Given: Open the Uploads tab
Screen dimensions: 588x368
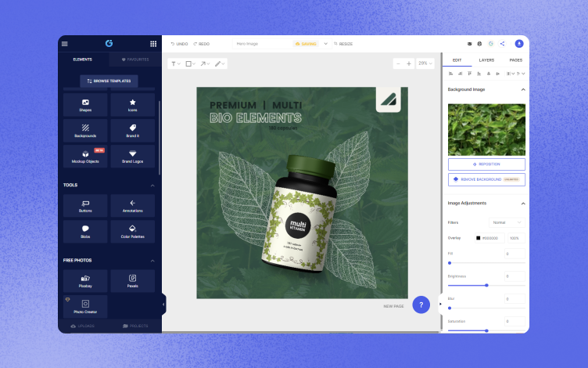Looking at the screenshot, I should [x=83, y=326].
